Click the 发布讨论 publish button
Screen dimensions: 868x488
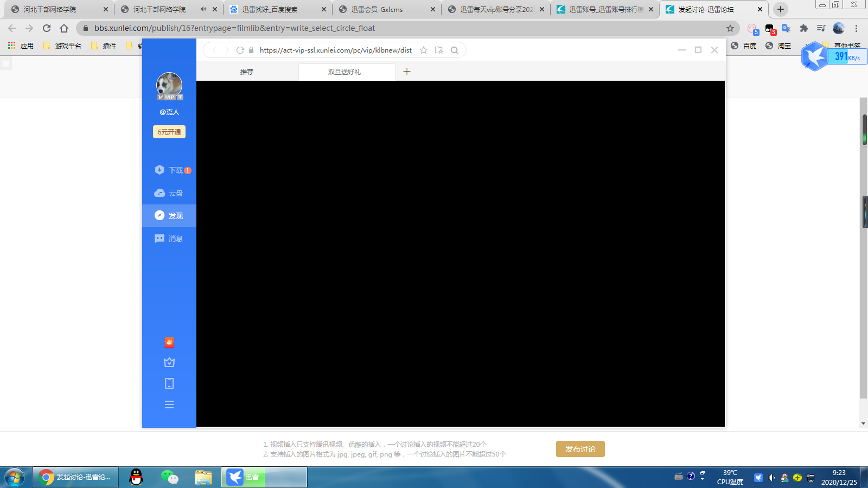[x=580, y=449]
